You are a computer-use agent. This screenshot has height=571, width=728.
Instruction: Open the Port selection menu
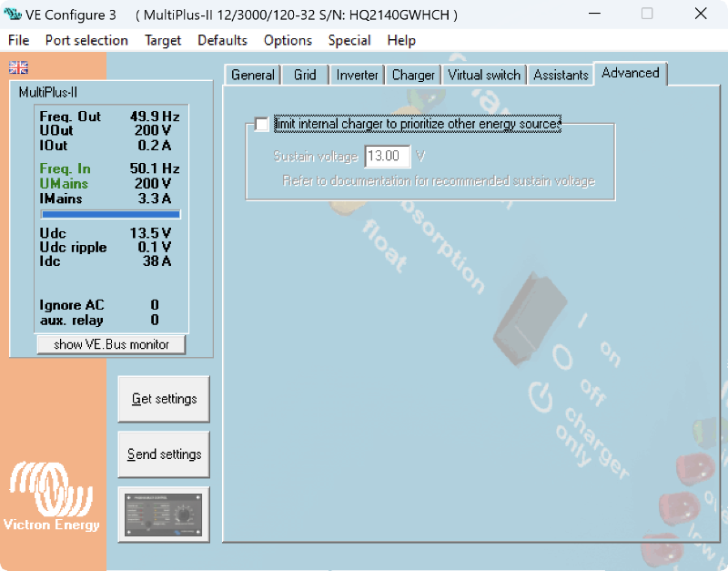pos(86,40)
